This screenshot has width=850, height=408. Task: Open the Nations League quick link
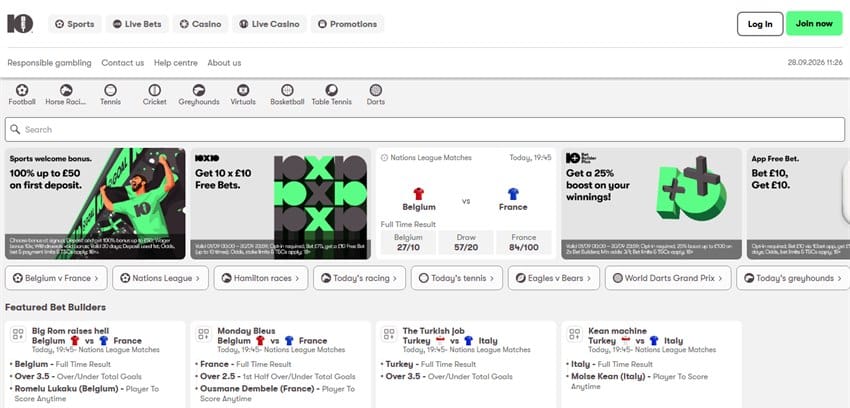(160, 278)
